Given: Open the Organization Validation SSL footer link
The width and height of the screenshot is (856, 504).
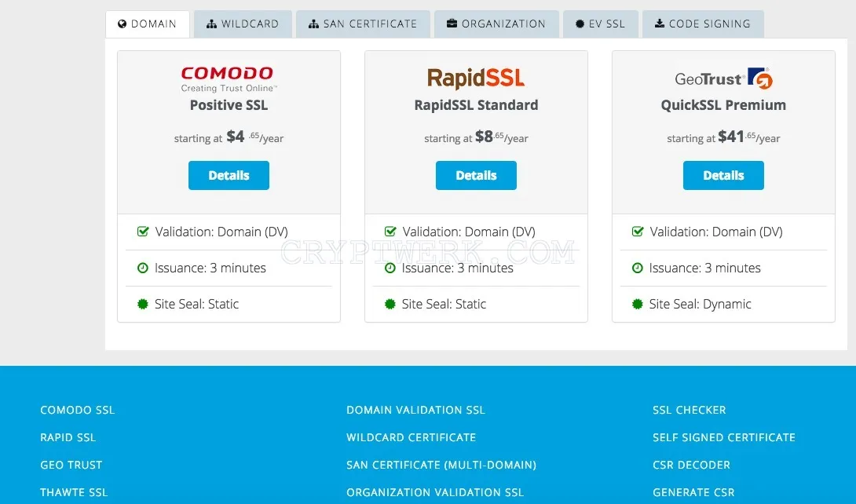Looking at the screenshot, I should coord(434,492).
